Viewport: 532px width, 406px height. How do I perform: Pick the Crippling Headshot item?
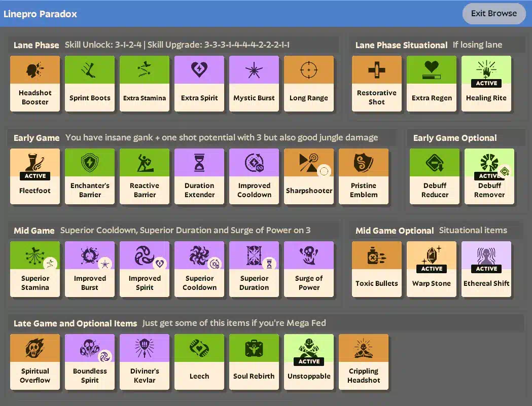[x=364, y=362]
